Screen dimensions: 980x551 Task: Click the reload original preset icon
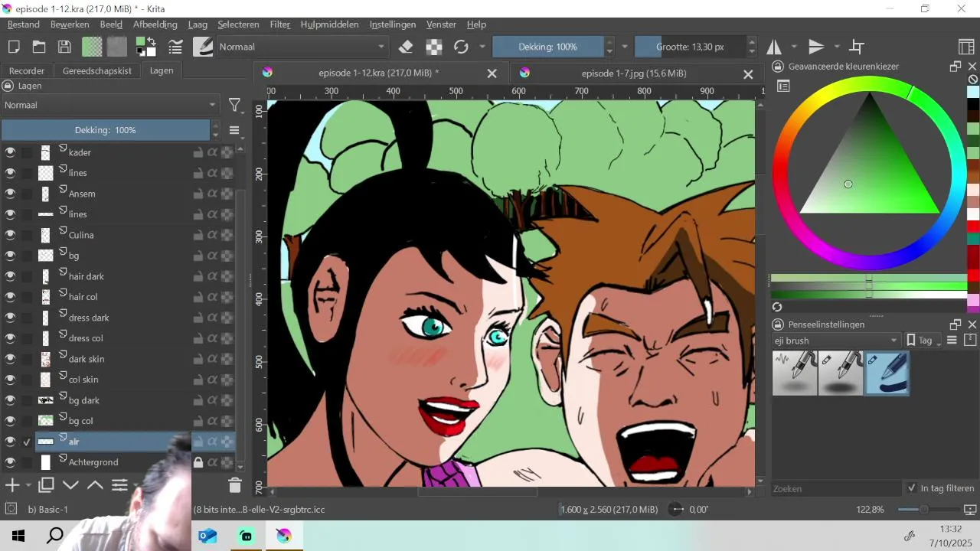click(x=461, y=47)
